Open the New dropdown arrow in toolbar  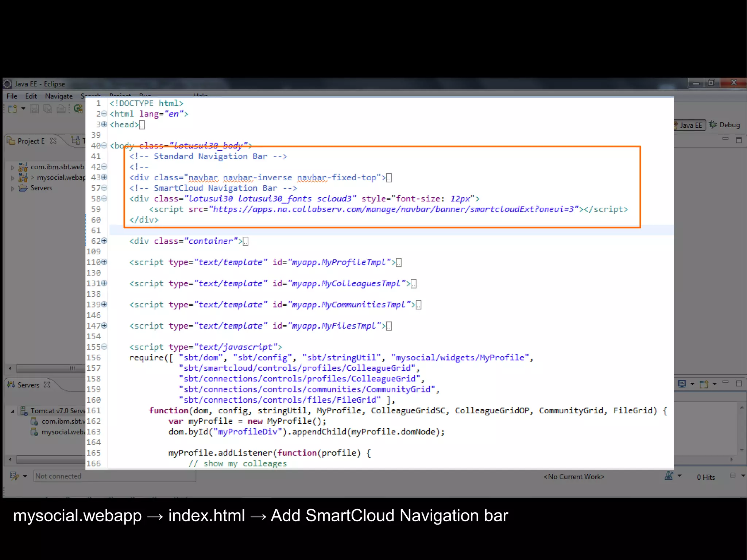pyautogui.click(x=23, y=109)
